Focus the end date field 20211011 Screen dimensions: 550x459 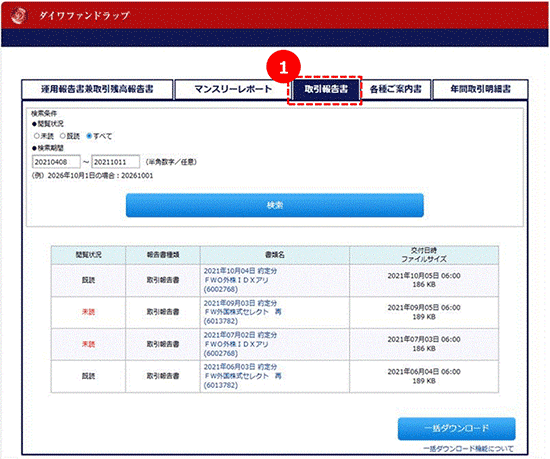tap(116, 162)
